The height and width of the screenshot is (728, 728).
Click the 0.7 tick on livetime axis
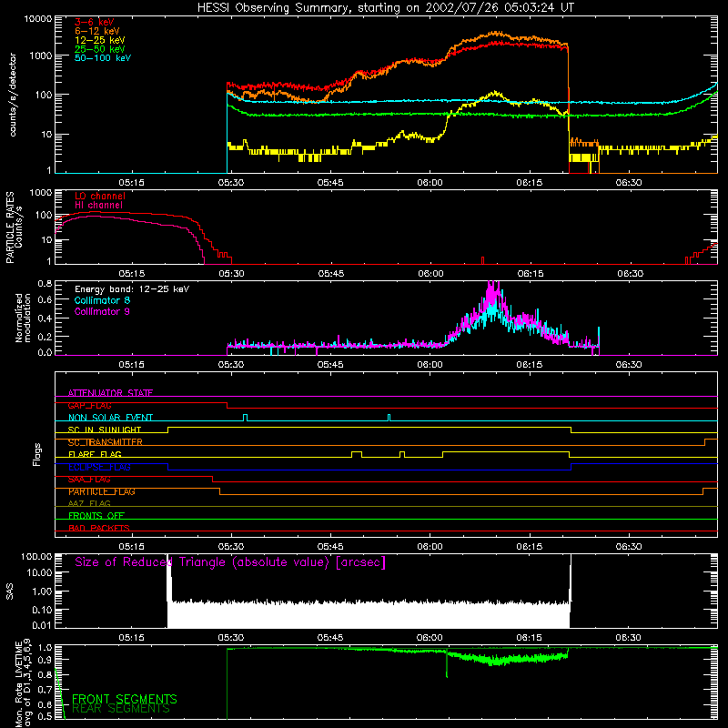click(45, 690)
